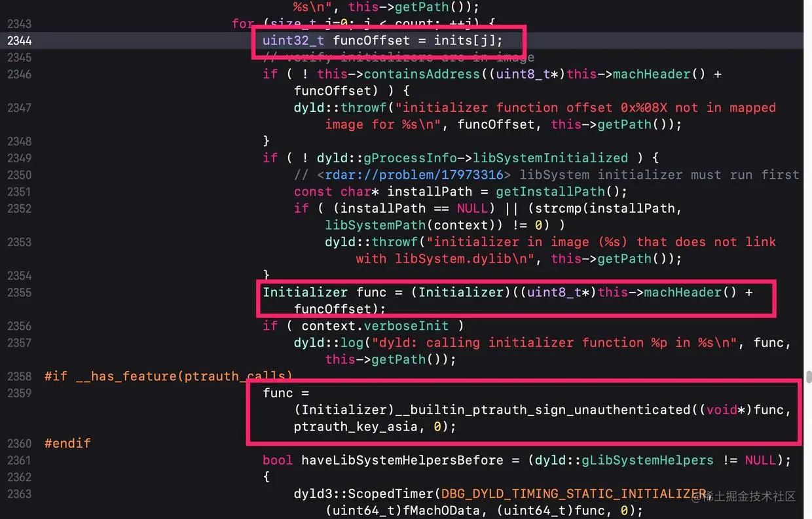Click line number 2351 in the gutter
This screenshot has width=812, height=519.
[19, 191]
